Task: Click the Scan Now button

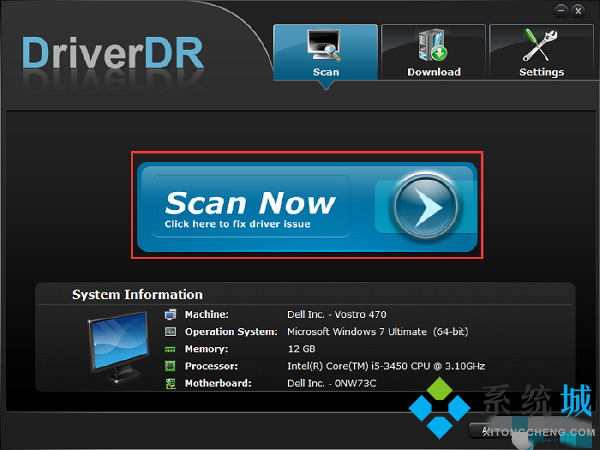Action: pos(307,207)
